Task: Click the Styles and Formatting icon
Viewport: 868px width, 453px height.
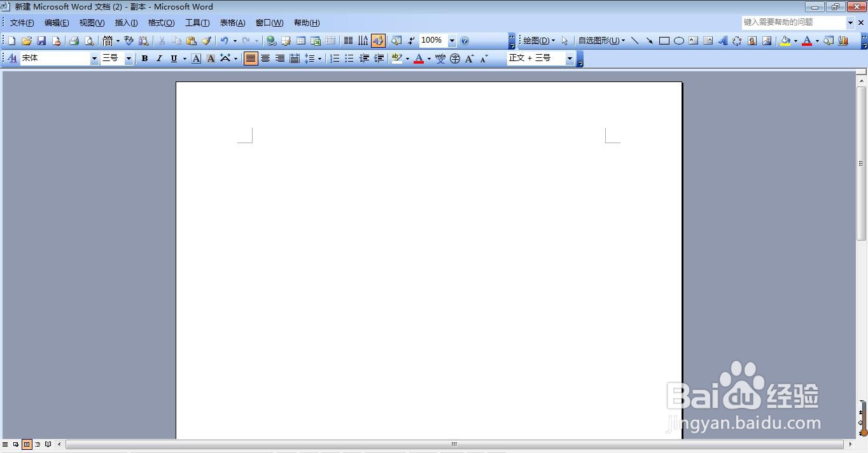Action: coord(12,59)
